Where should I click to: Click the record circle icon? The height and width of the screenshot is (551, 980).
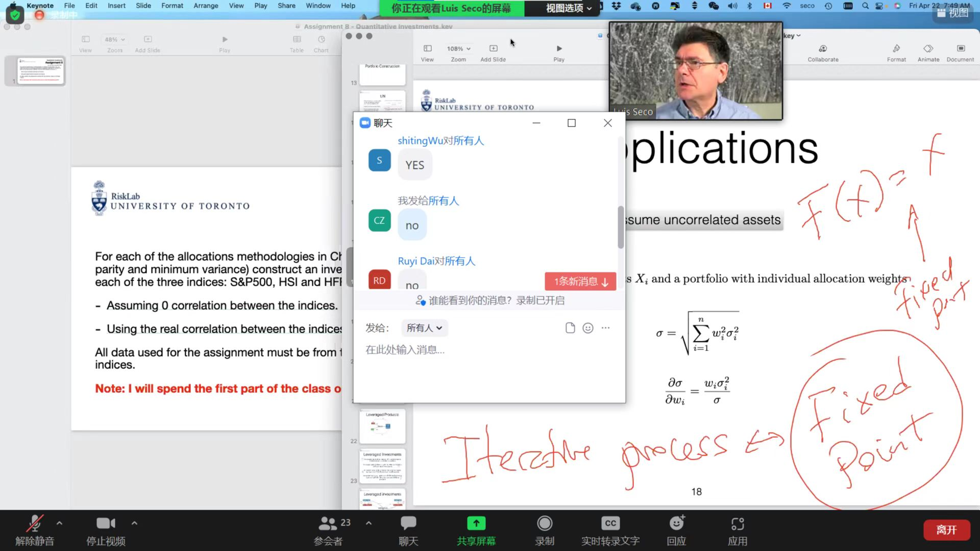click(545, 524)
